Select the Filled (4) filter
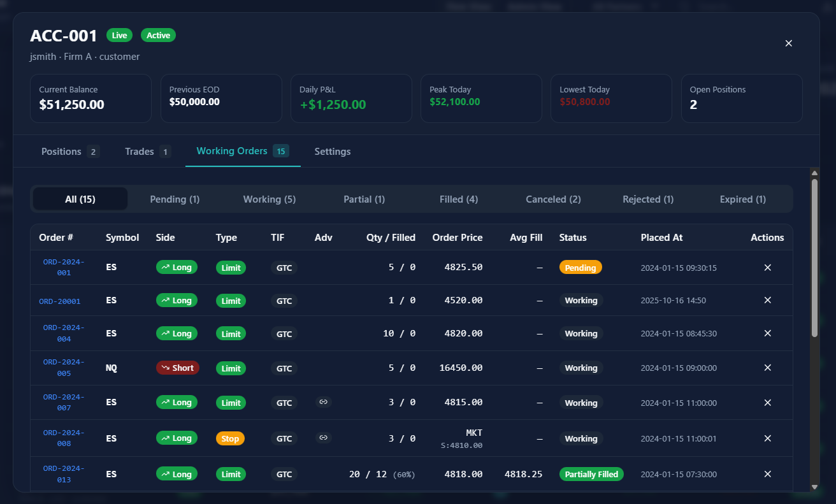The image size is (836, 504). (459, 199)
